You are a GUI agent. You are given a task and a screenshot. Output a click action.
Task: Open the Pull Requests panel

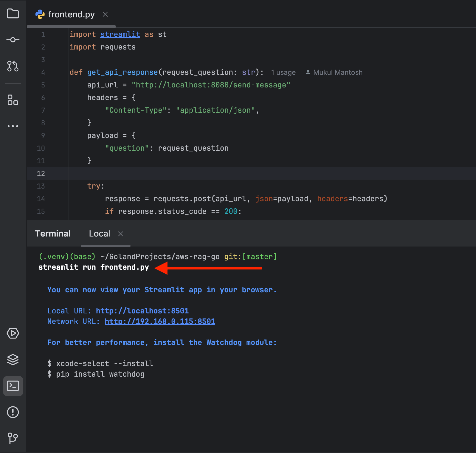(13, 66)
